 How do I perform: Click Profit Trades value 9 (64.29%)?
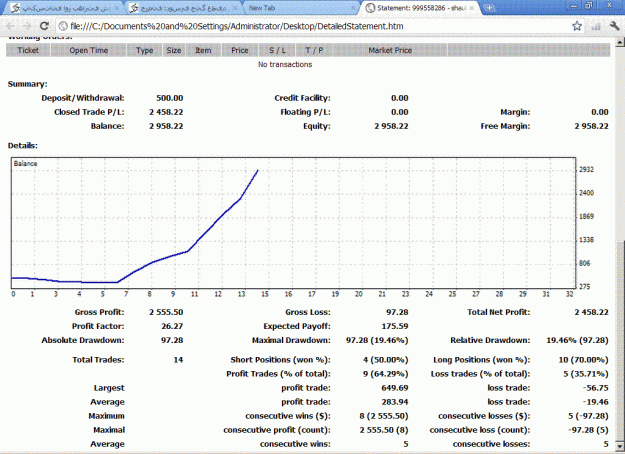point(385,374)
